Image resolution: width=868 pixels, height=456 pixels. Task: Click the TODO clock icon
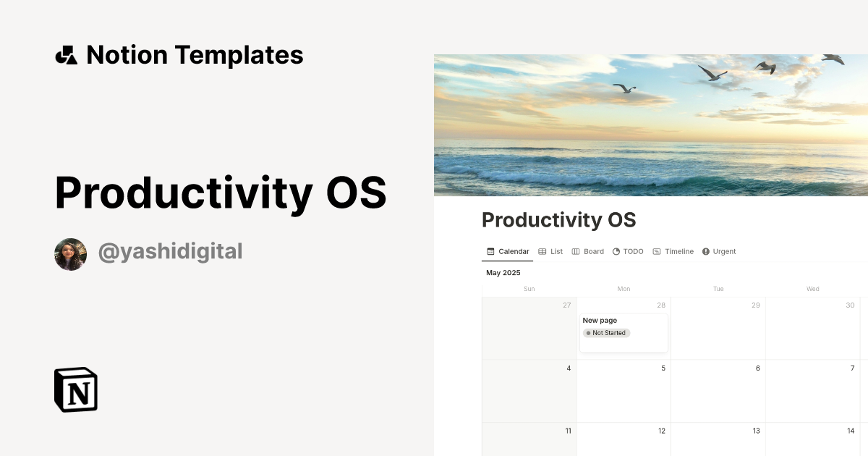(x=616, y=251)
